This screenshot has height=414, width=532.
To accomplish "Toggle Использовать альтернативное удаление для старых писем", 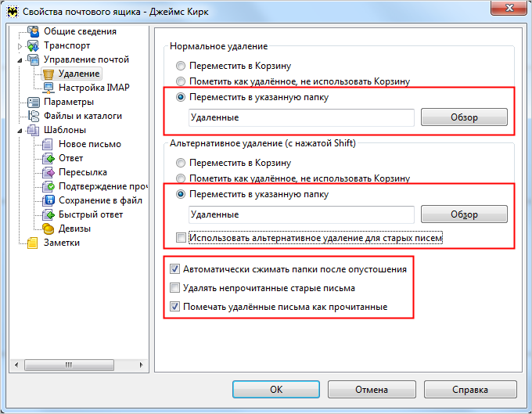I will tap(182, 237).
